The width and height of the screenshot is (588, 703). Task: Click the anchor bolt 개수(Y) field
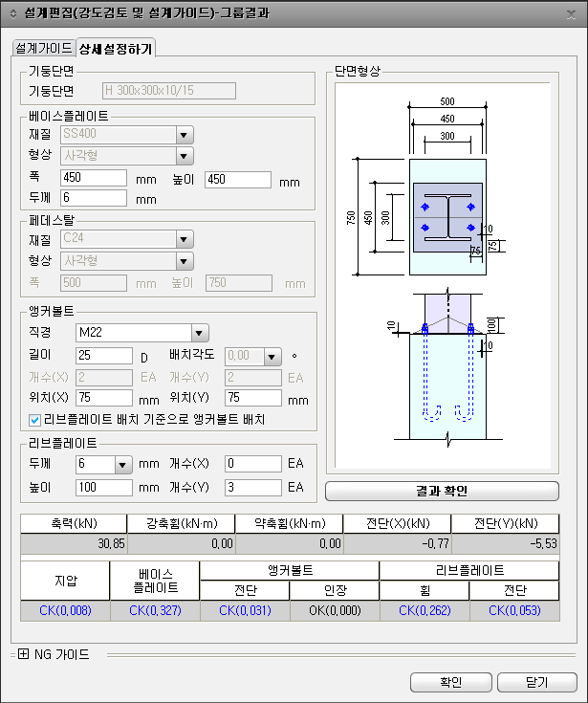click(253, 378)
